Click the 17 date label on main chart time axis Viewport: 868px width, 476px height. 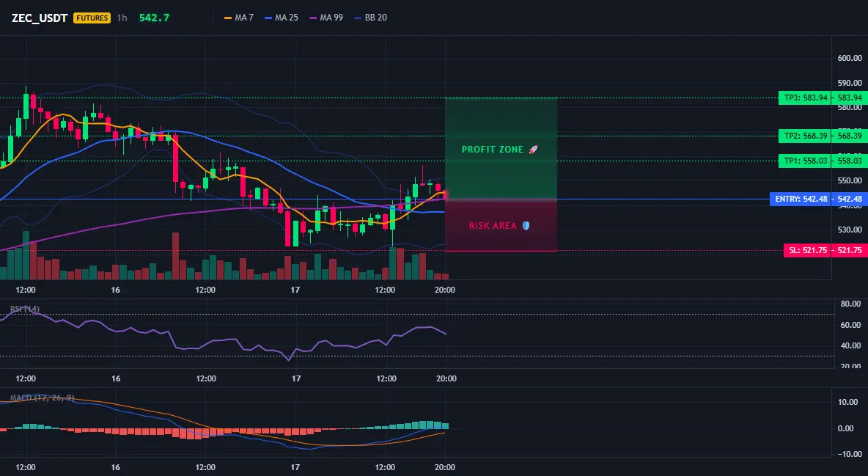tap(295, 290)
